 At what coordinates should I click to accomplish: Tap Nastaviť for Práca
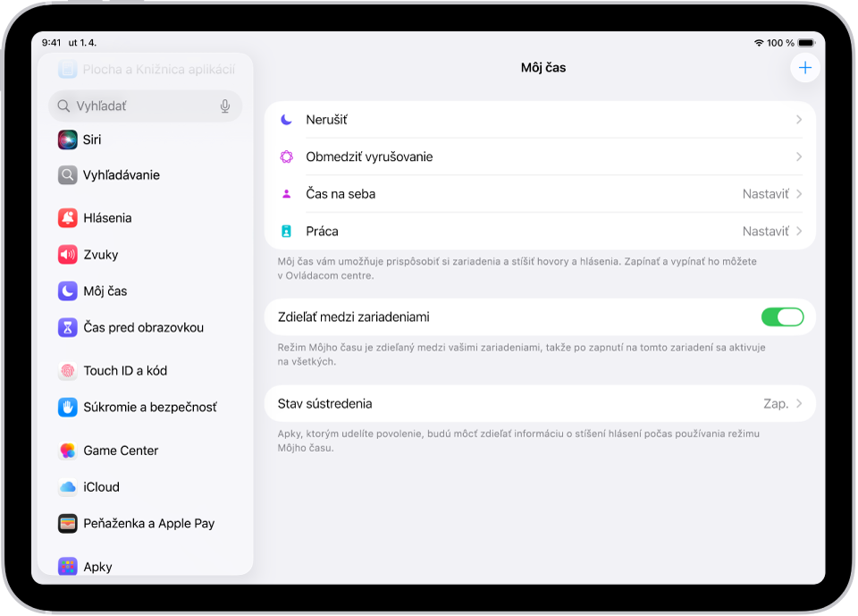pos(766,231)
